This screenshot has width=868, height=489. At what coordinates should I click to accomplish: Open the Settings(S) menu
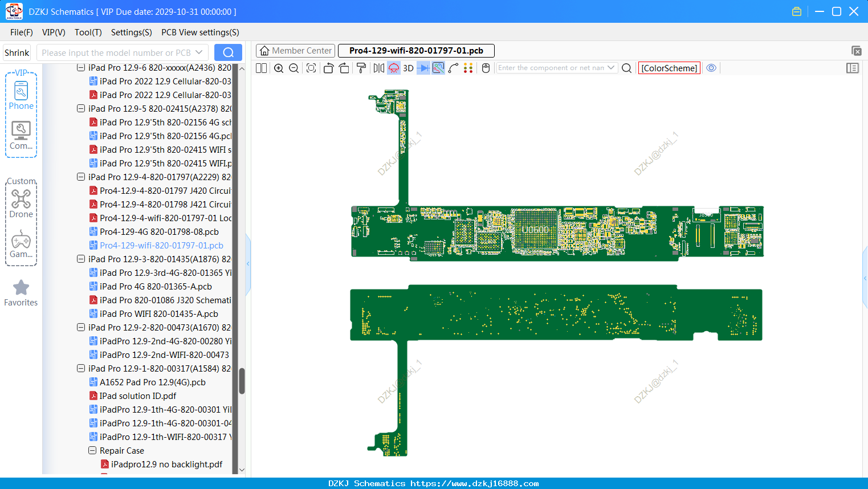pos(132,32)
